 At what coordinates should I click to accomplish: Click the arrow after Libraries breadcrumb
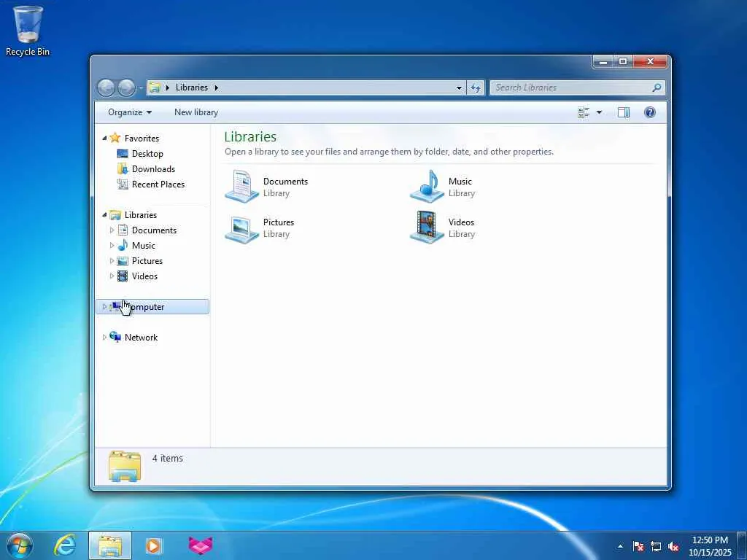pyautogui.click(x=216, y=87)
